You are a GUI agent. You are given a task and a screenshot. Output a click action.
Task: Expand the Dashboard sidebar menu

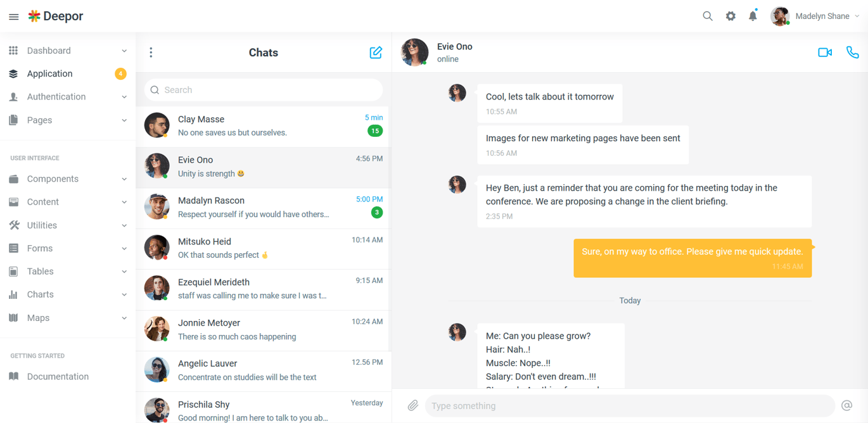(68, 51)
